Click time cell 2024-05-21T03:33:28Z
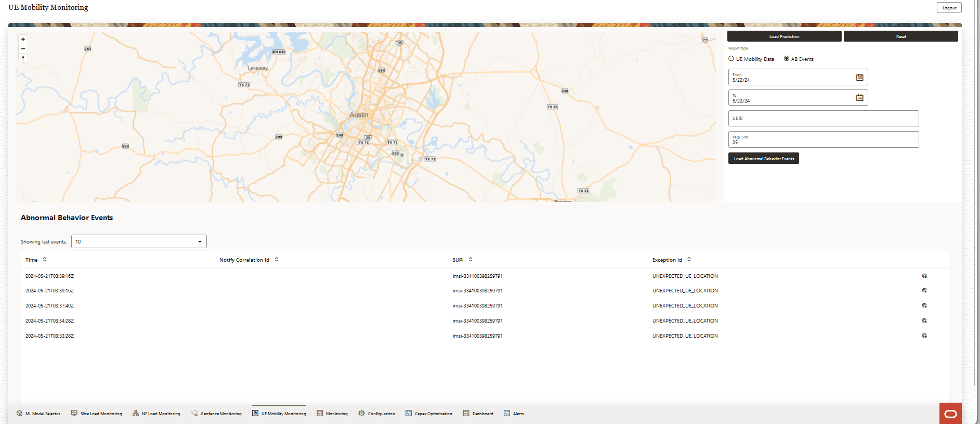 [x=49, y=336]
